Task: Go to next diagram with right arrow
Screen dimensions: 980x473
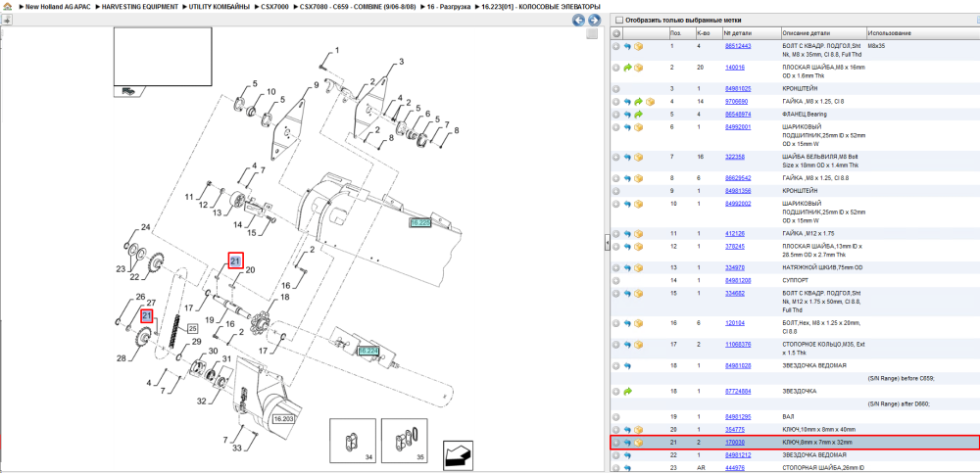Action: 594,21
